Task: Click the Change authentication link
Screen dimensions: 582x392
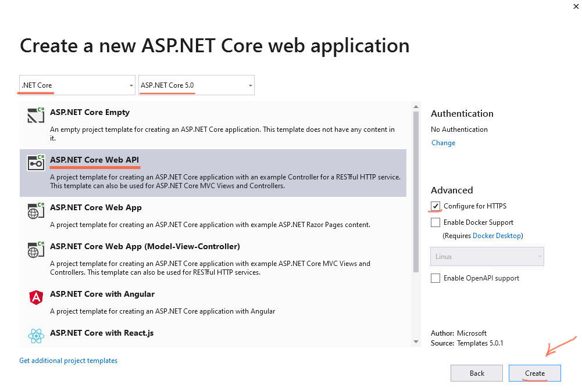Action: (x=443, y=143)
